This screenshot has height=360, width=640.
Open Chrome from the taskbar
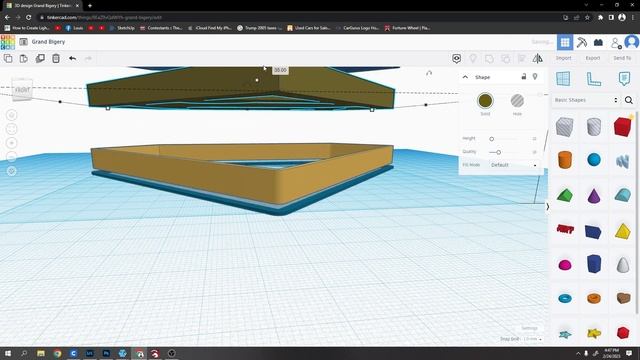tap(57, 353)
